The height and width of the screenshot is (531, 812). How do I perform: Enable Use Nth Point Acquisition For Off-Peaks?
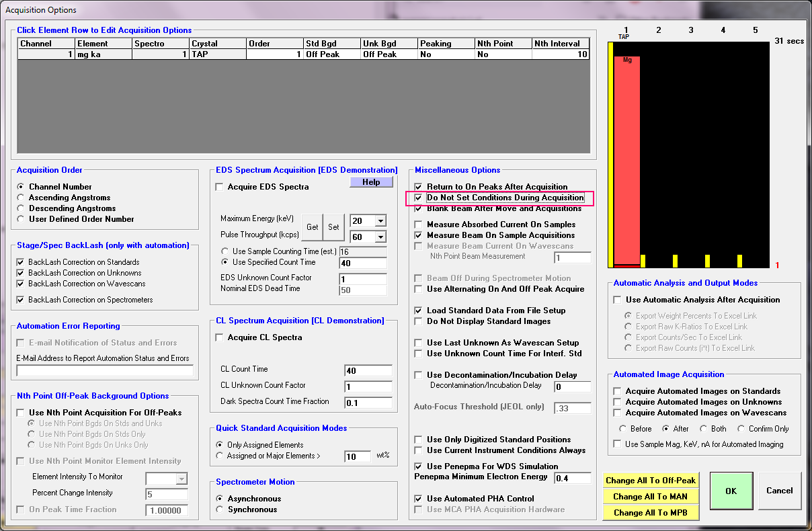[x=20, y=413]
